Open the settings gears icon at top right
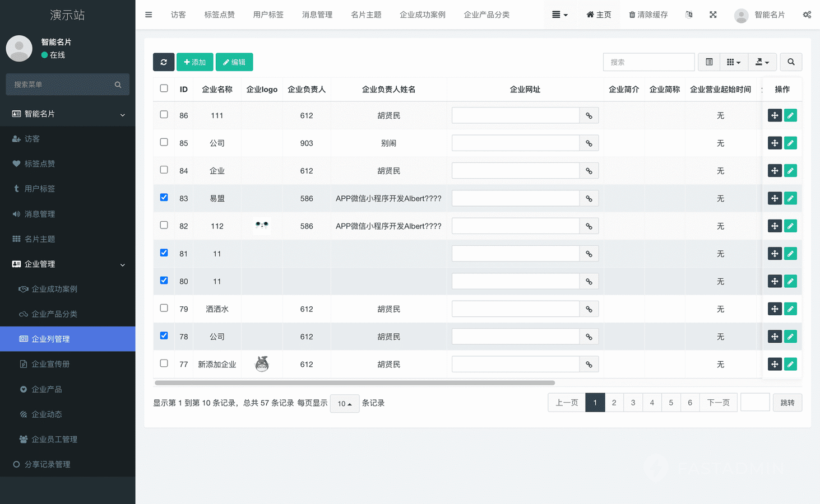 click(x=807, y=15)
